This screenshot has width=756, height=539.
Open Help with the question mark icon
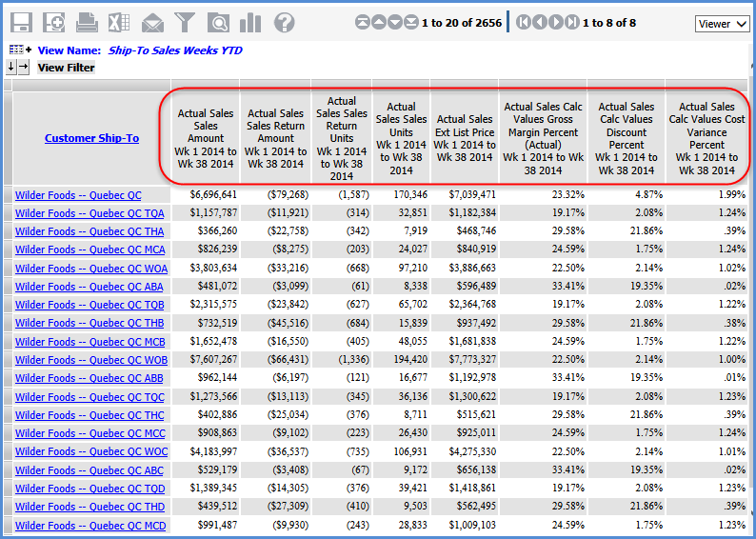point(284,23)
